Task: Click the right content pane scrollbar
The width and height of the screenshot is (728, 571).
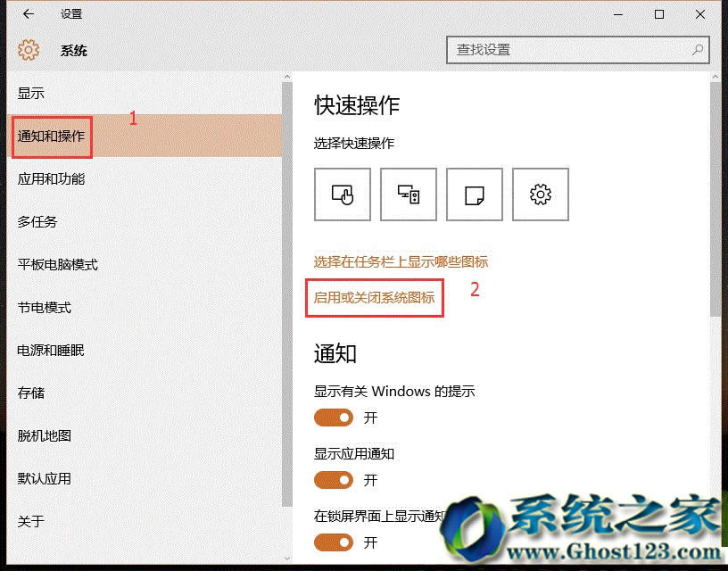Action: click(715, 200)
